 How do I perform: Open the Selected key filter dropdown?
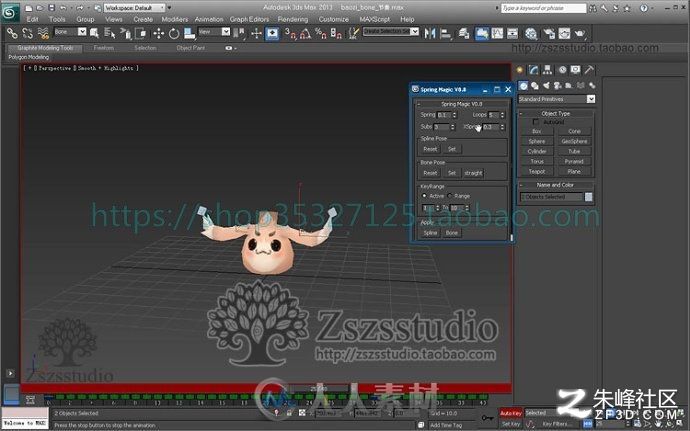coord(552,413)
